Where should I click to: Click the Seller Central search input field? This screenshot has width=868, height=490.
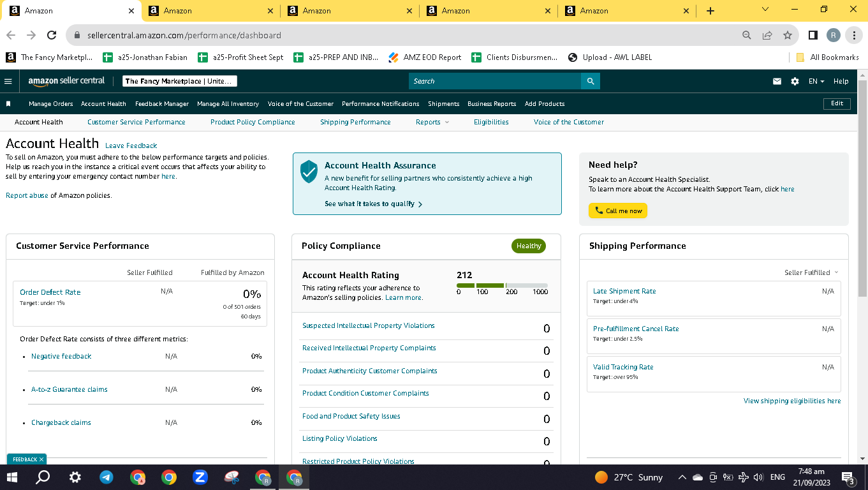[x=495, y=81]
